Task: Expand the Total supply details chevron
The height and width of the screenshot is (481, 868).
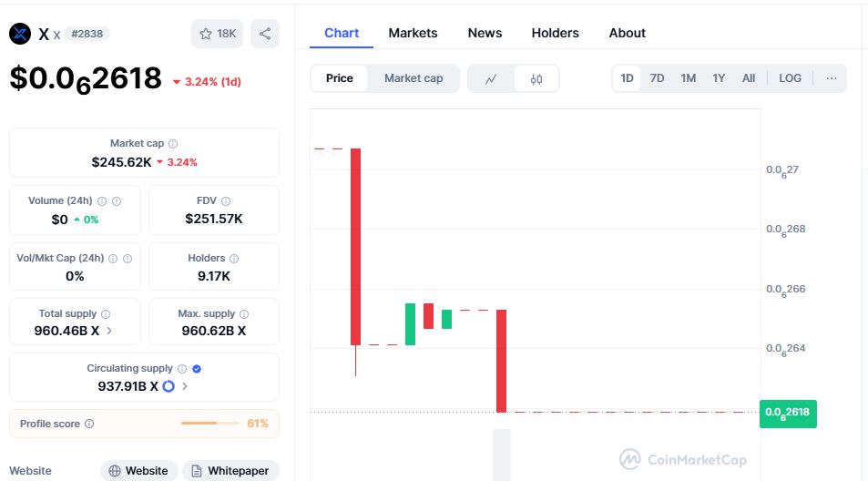Action: (x=109, y=331)
